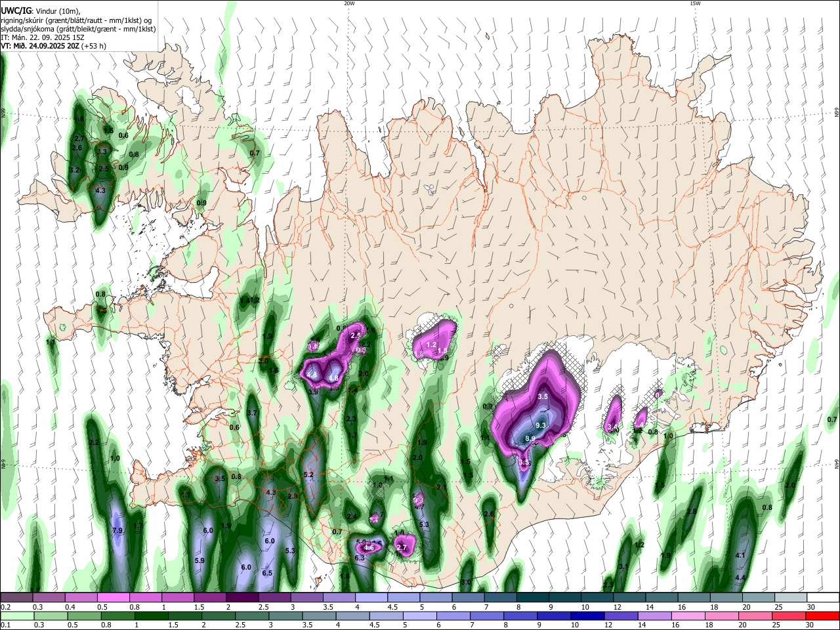840x630 pixels.
Task: Click the 0.2 label under the snow scale
Action: (5, 607)
